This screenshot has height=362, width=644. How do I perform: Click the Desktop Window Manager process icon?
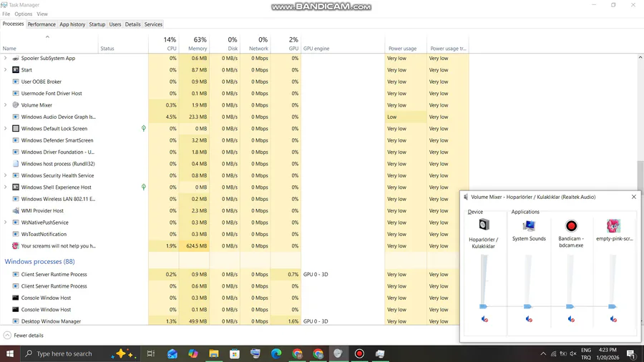pyautogui.click(x=16, y=321)
